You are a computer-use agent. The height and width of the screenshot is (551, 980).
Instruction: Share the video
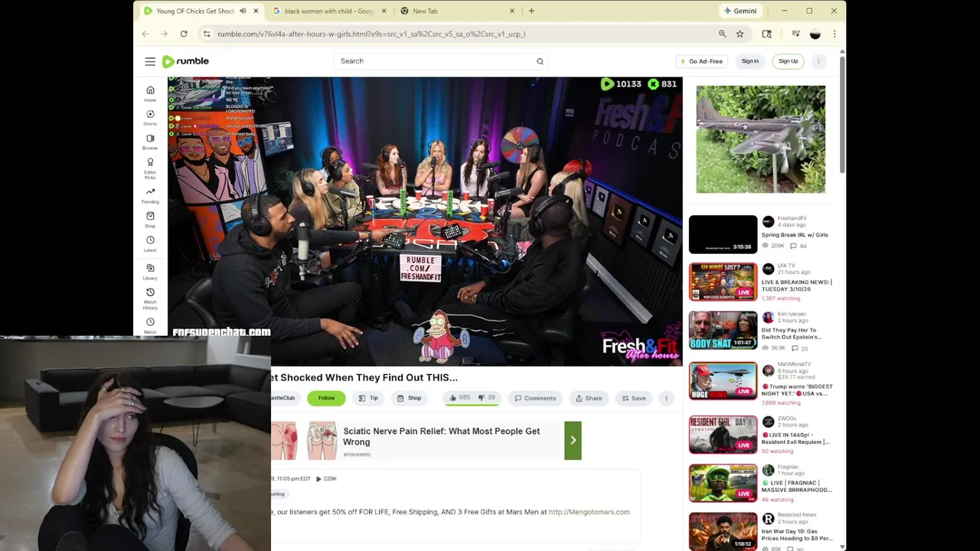coord(589,398)
